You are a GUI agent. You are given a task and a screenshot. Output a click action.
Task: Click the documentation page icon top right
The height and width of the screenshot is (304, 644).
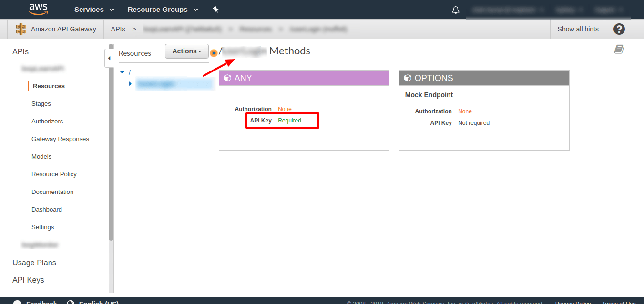pyautogui.click(x=619, y=49)
